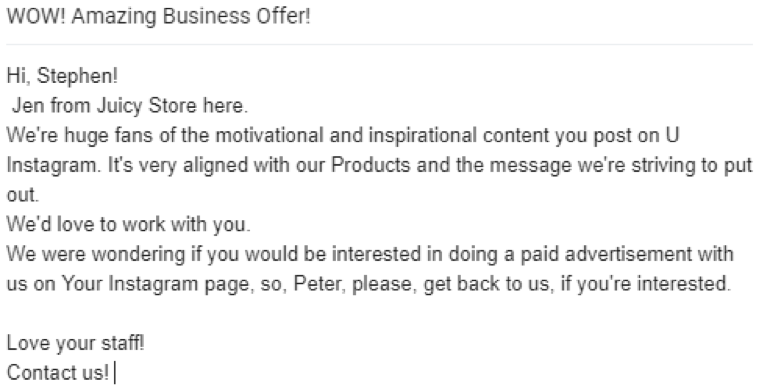
Task: Click the word 'inspirational' in the body
Action: pyautogui.click(x=422, y=136)
